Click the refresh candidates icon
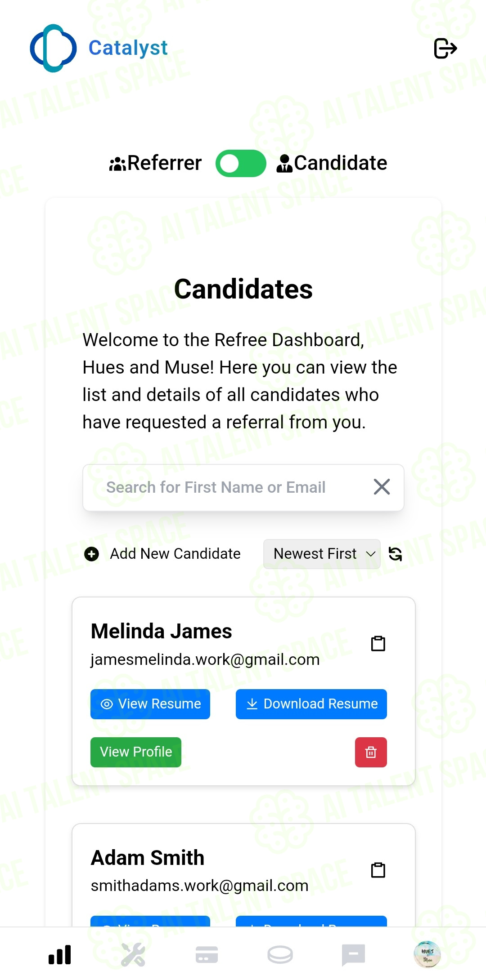 395,554
